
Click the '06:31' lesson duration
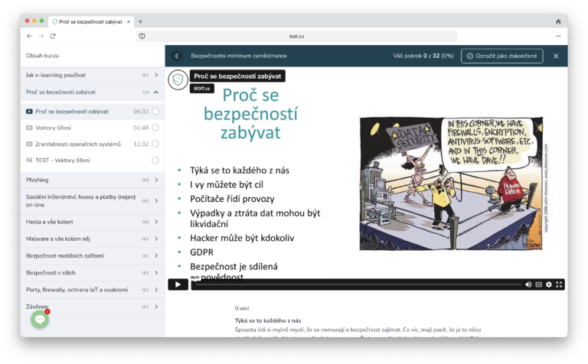[141, 111]
